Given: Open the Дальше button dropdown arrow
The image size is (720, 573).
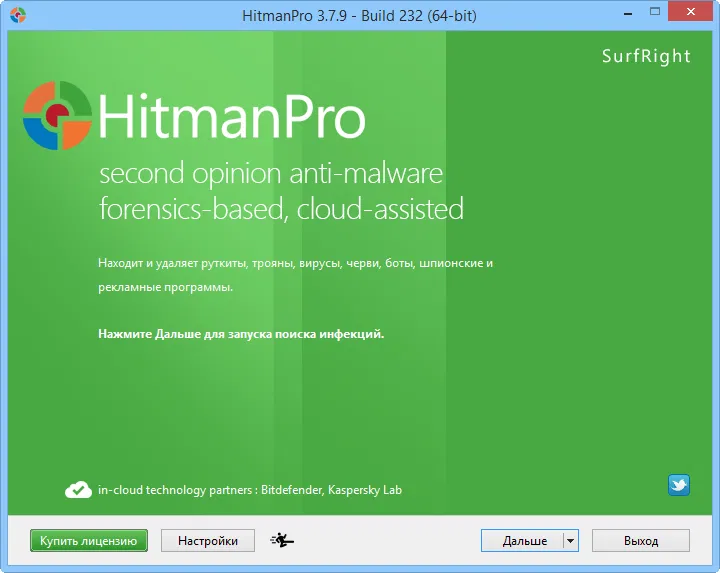Looking at the screenshot, I should click(x=570, y=540).
